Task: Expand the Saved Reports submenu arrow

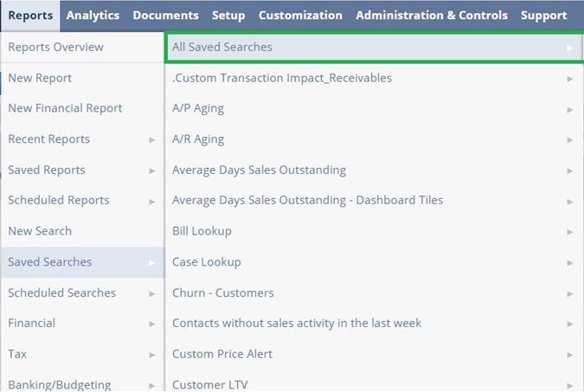Action: pos(151,170)
